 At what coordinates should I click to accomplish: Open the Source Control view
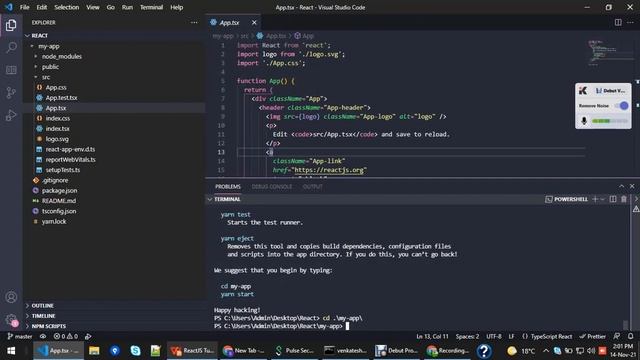[11, 93]
